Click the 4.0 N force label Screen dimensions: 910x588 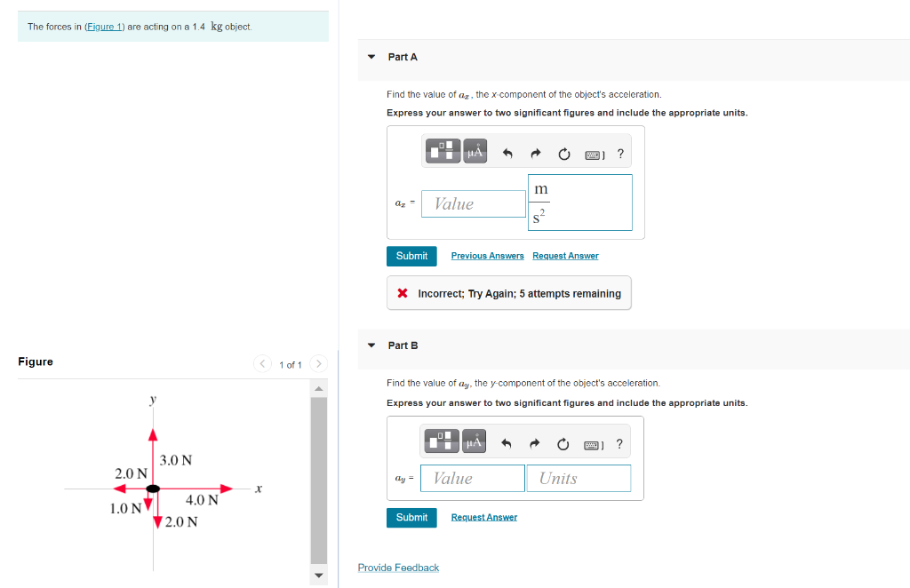[x=202, y=500]
